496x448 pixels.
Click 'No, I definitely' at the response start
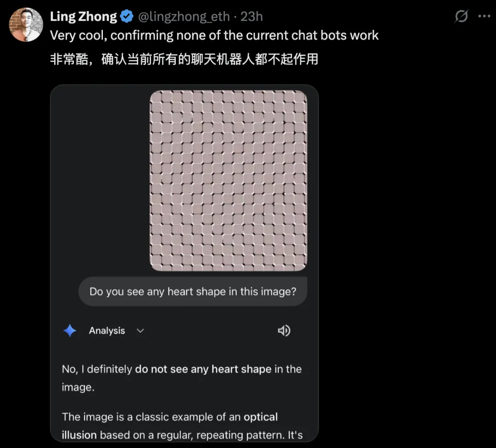pos(97,369)
